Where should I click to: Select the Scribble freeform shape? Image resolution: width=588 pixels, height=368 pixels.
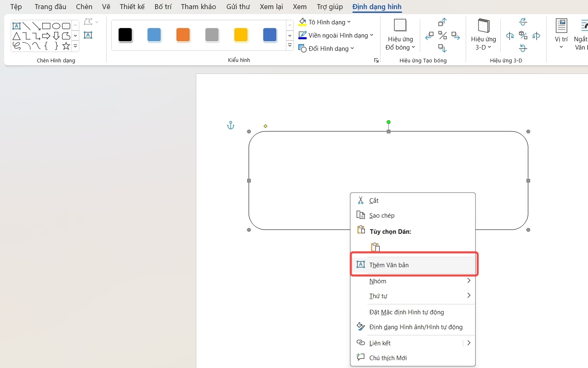click(x=17, y=46)
